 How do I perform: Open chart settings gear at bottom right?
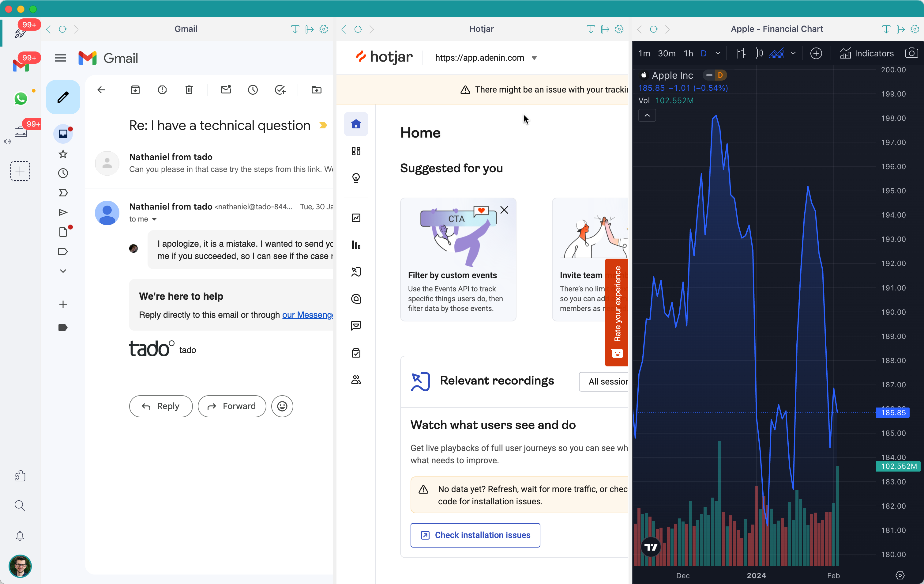coord(900,575)
